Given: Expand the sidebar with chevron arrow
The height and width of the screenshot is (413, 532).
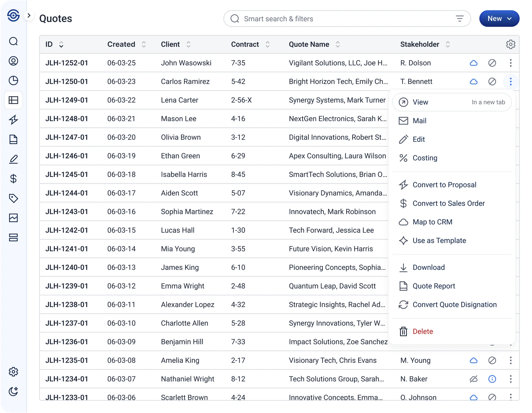Looking at the screenshot, I should (x=29, y=15).
